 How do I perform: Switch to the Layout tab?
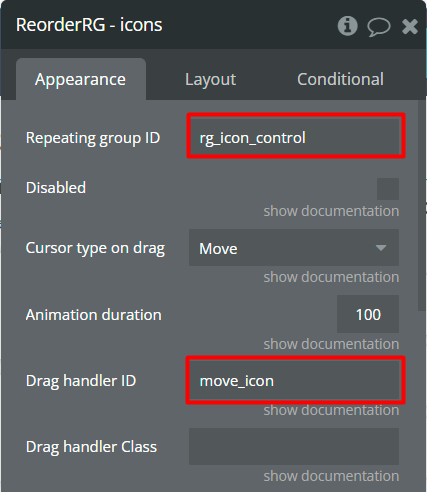click(x=210, y=79)
